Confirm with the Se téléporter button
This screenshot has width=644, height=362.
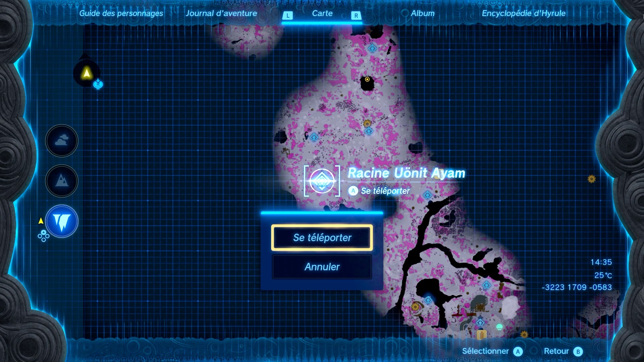(x=322, y=238)
